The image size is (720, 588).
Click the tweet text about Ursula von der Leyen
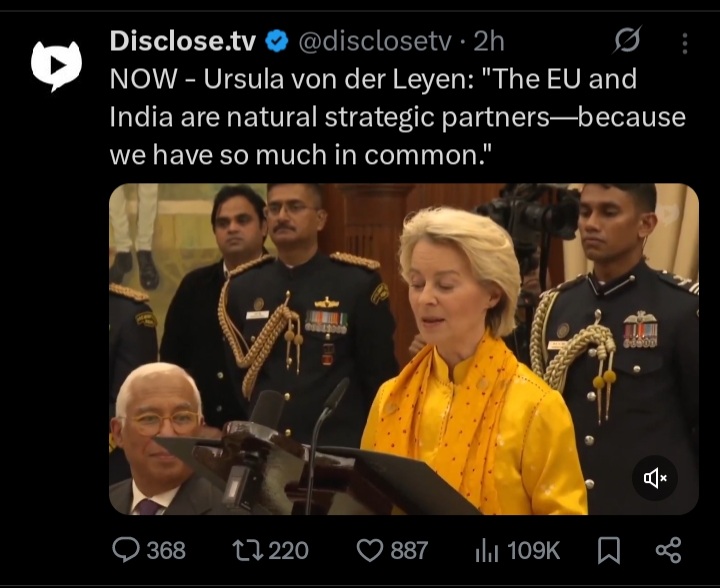398,117
